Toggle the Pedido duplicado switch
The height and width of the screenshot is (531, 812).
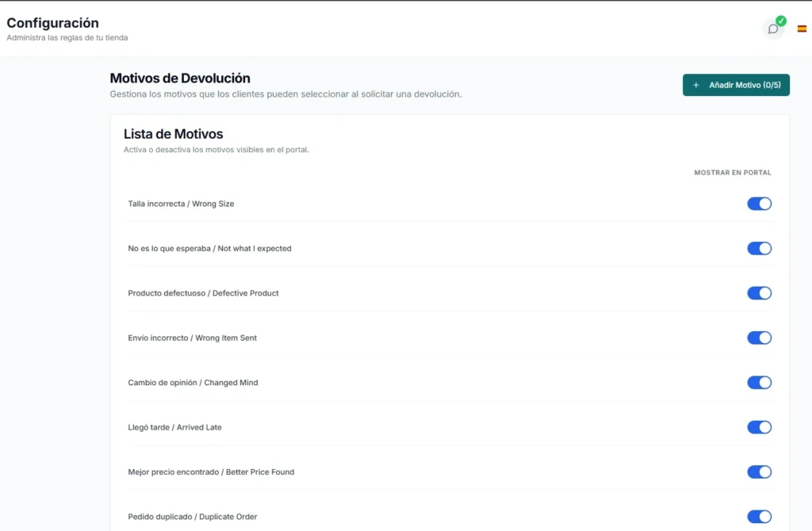click(759, 517)
